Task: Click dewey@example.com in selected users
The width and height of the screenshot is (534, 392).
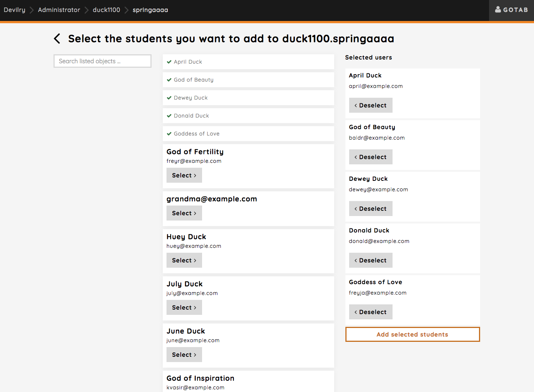Action: pos(378,189)
